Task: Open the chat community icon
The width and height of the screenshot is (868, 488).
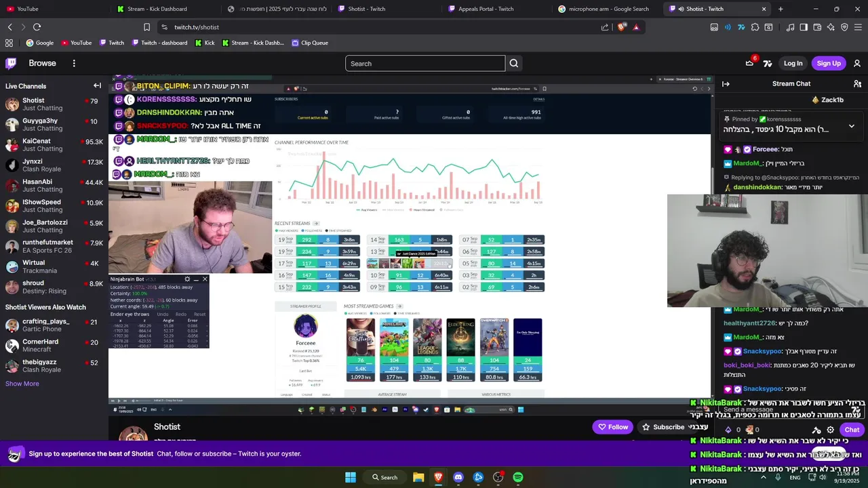Action: coord(858,84)
